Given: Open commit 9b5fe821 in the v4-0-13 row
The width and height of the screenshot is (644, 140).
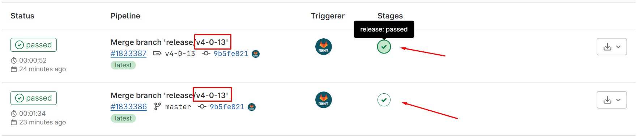Looking at the screenshot, I should tap(231, 54).
